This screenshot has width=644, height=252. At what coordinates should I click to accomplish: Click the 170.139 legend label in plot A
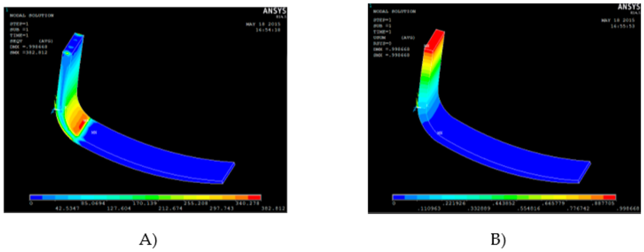[145, 203]
